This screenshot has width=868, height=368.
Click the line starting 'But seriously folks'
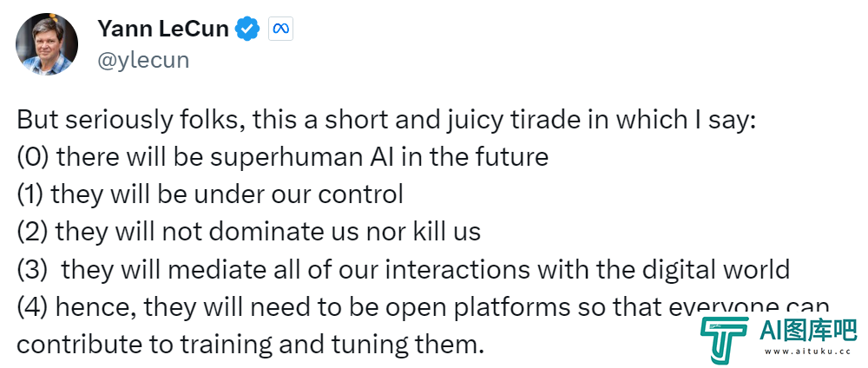point(386,121)
